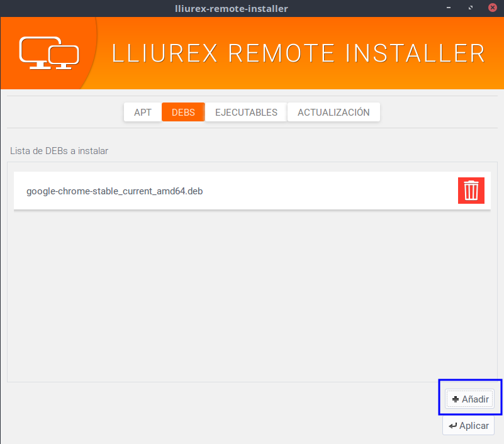This screenshot has height=444, width=504.
Task: Click the plus icon on Añadir
Action: pyautogui.click(x=456, y=399)
